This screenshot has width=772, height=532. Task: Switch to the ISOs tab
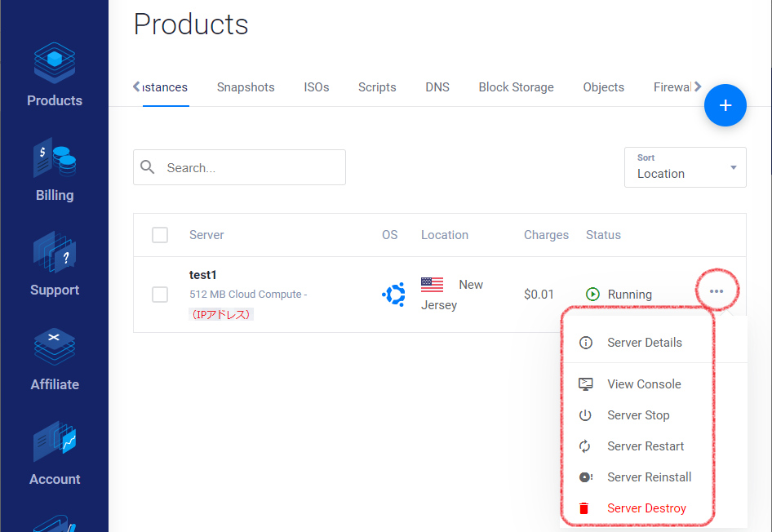click(316, 87)
